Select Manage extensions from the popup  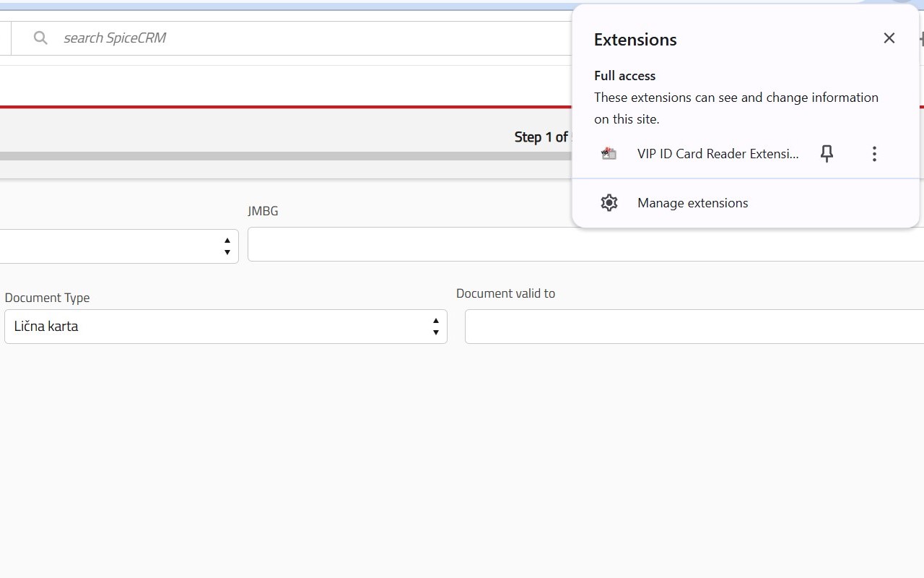pos(692,202)
